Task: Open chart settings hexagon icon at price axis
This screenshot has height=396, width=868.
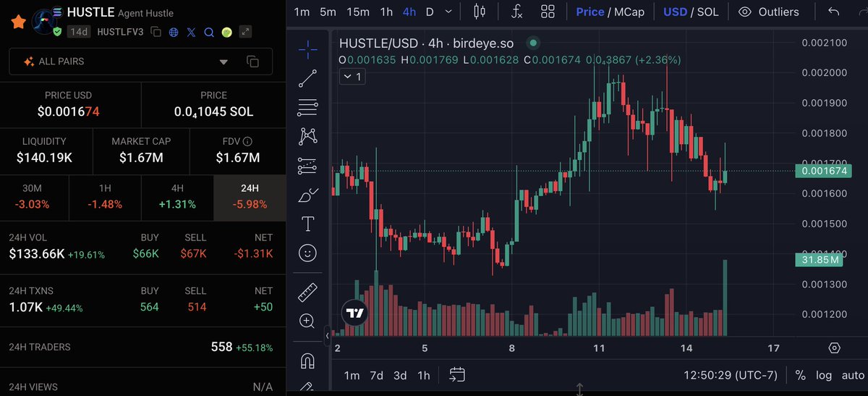Action: (x=834, y=348)
